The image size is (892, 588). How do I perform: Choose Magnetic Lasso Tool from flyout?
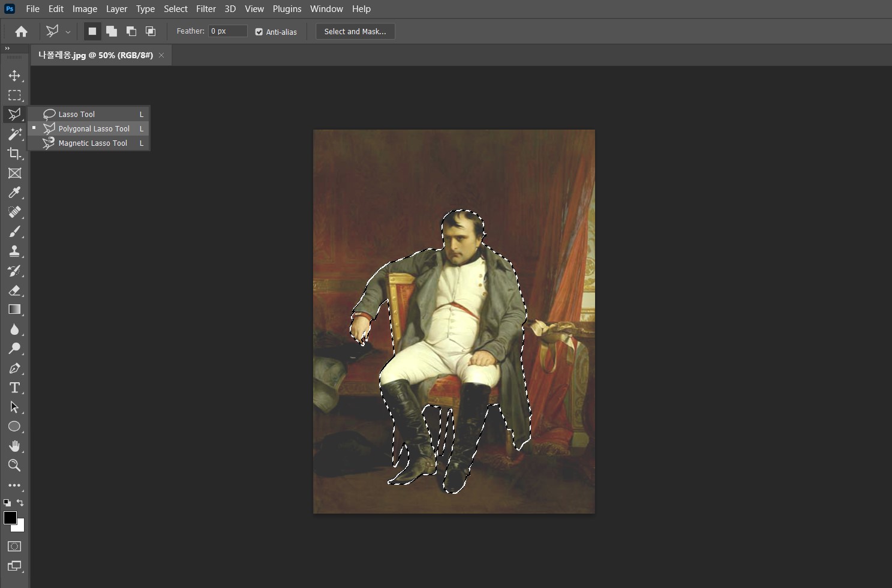(89, 143)
